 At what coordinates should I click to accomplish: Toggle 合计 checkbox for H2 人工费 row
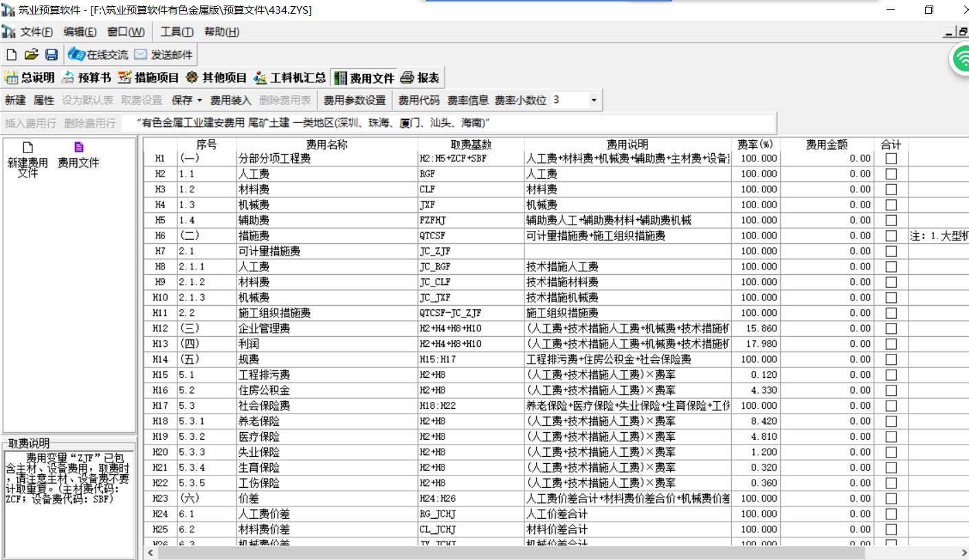coord(891,174)
